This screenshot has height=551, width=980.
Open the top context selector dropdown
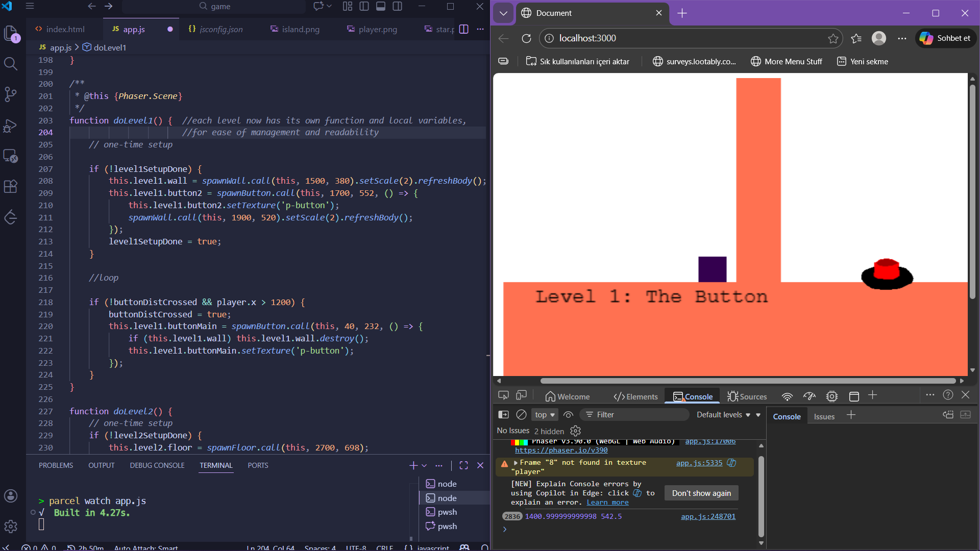(x=545, y=415)
